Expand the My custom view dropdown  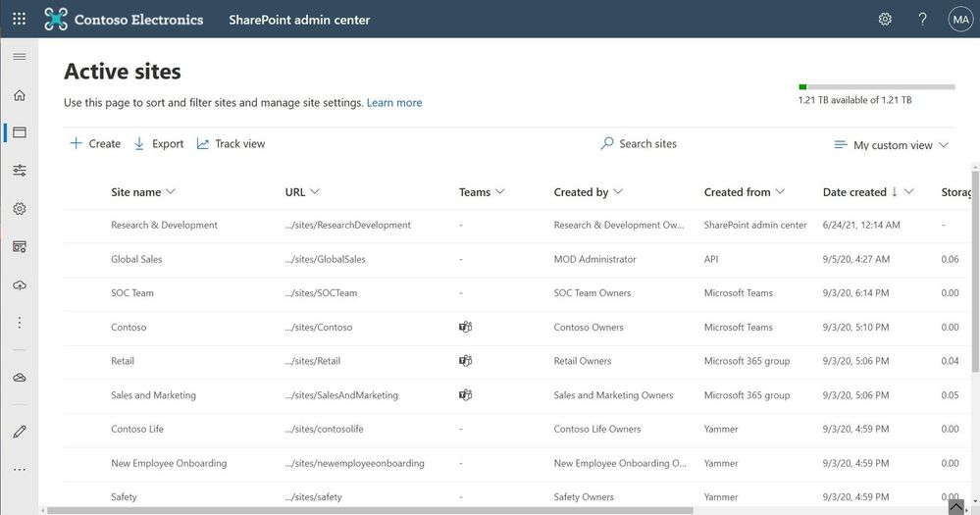pyautogui.click(x=892, y=145)
